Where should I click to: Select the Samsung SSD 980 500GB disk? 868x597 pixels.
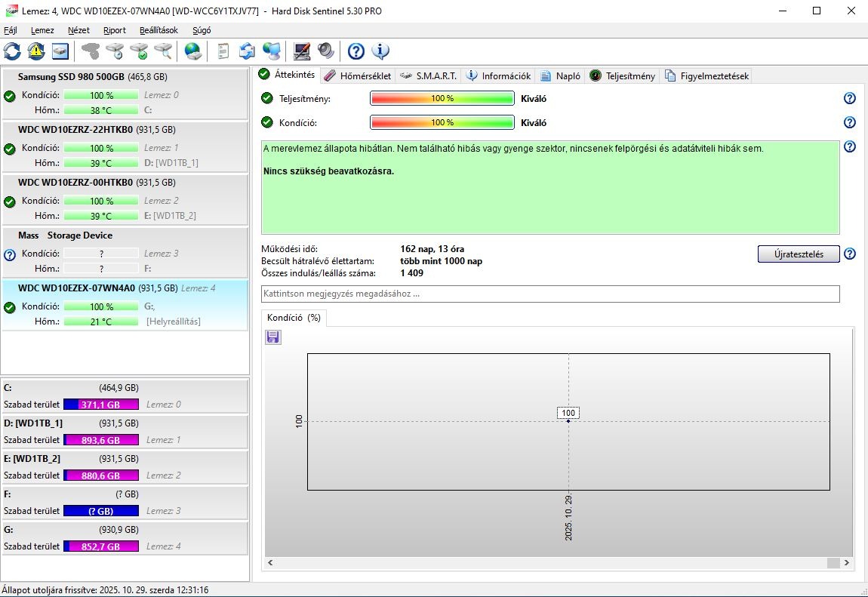[125, 93]
